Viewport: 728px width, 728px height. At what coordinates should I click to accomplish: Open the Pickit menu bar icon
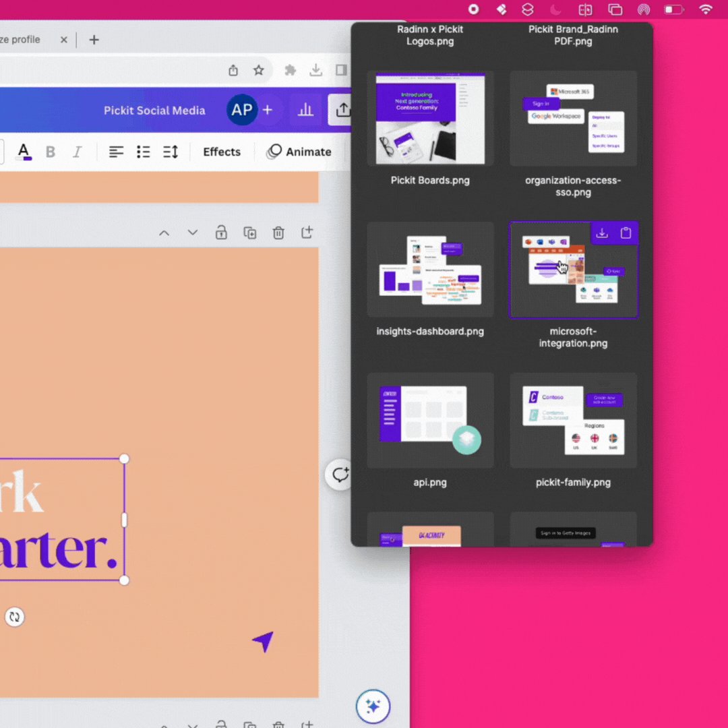(x=502, y=9)
